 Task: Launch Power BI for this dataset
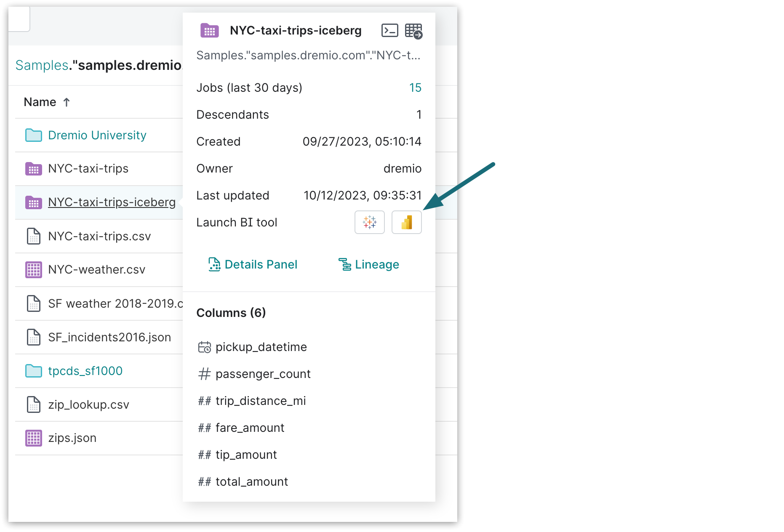[406, 222]
